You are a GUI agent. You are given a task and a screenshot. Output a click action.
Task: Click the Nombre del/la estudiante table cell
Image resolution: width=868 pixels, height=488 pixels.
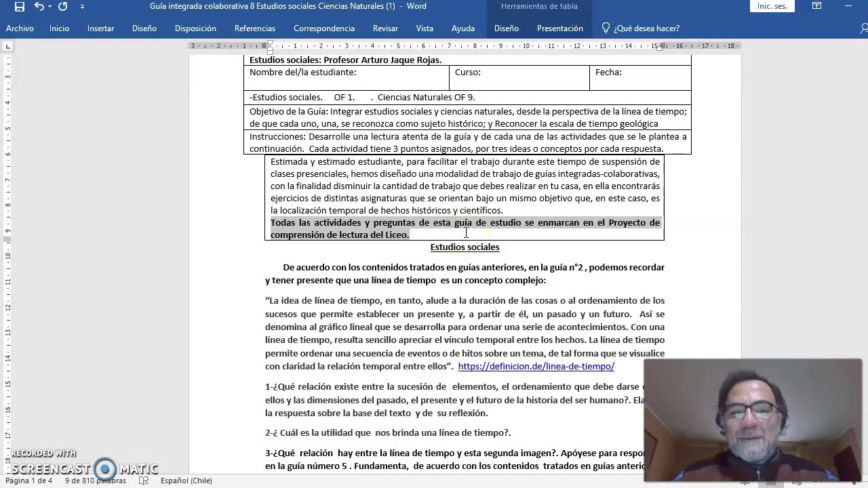point(347,78)
